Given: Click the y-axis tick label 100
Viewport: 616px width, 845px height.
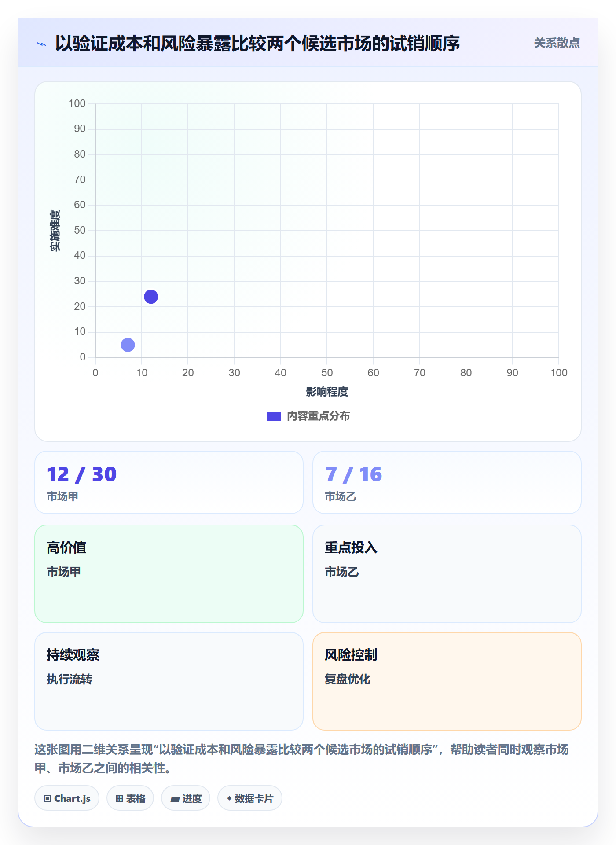Looking at the screenshot, I should tap(77, 103).
